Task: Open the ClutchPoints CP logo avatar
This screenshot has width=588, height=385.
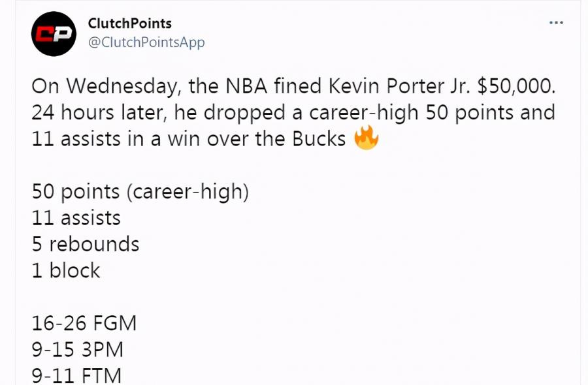Action: coord(54,34)
